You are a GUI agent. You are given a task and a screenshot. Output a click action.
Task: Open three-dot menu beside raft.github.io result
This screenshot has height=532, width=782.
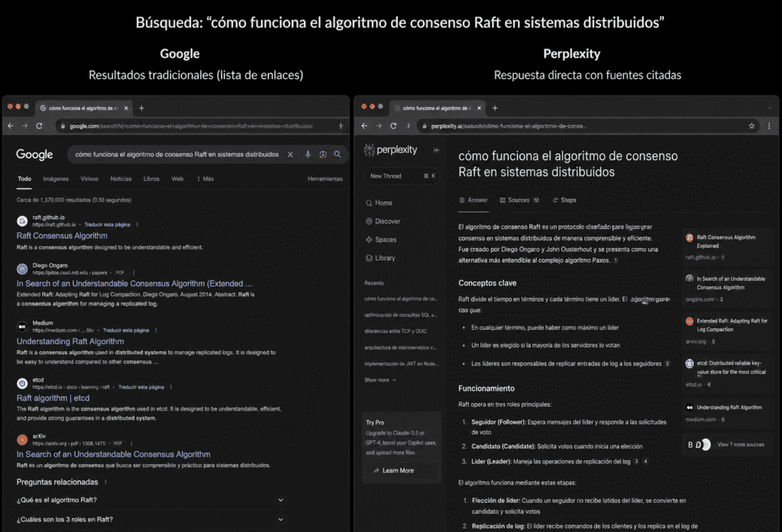point(137,225)
